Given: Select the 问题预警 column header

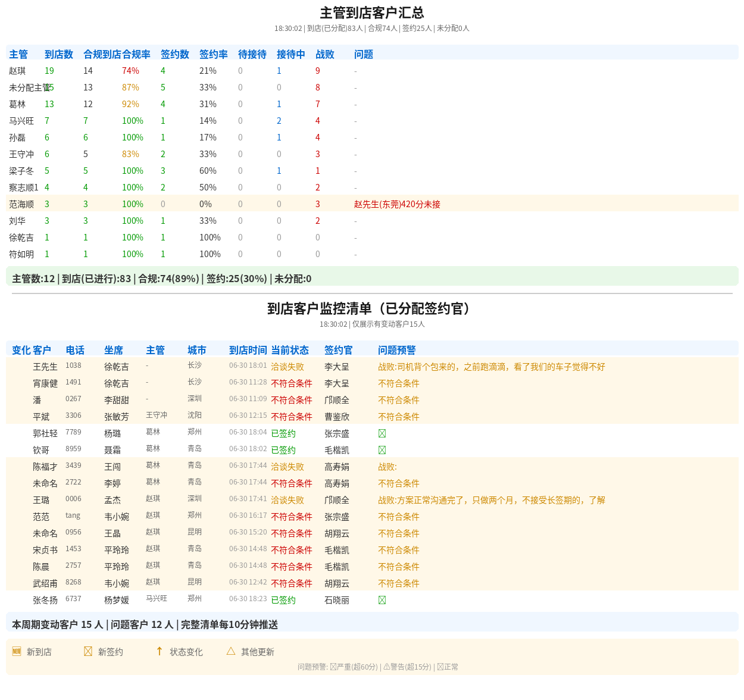Looking at the screenshot, I should 397,350.
